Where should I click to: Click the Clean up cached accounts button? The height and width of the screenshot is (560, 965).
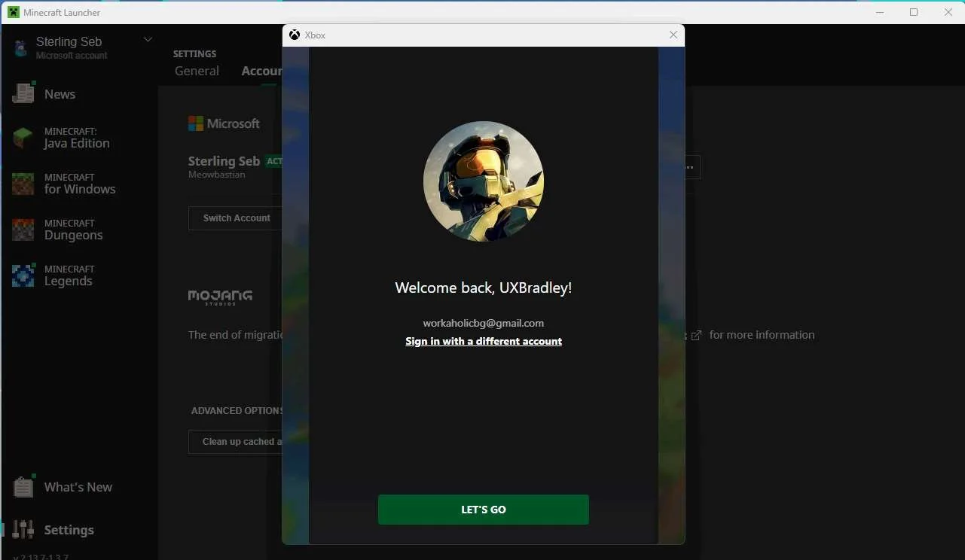tap(235, 442)
